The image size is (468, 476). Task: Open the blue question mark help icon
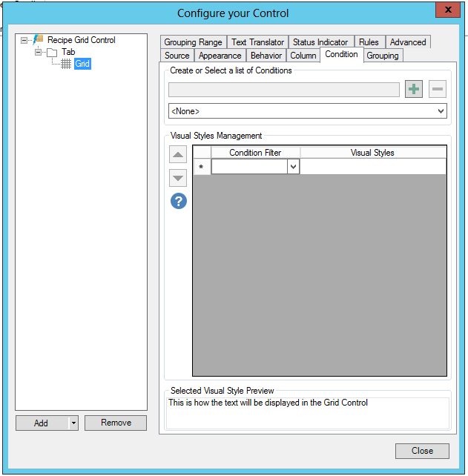click(178, 201)
